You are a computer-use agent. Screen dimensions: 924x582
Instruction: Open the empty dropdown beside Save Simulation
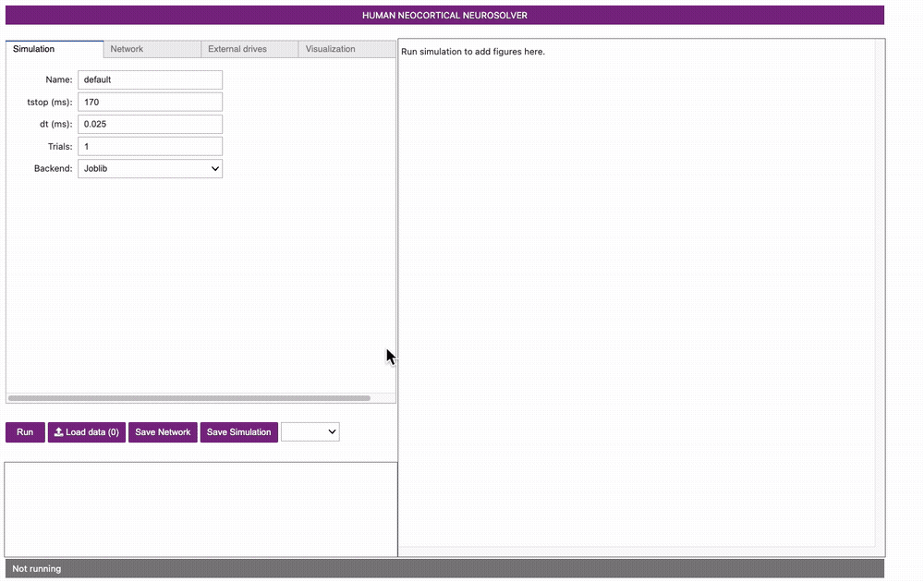(310, 431)
